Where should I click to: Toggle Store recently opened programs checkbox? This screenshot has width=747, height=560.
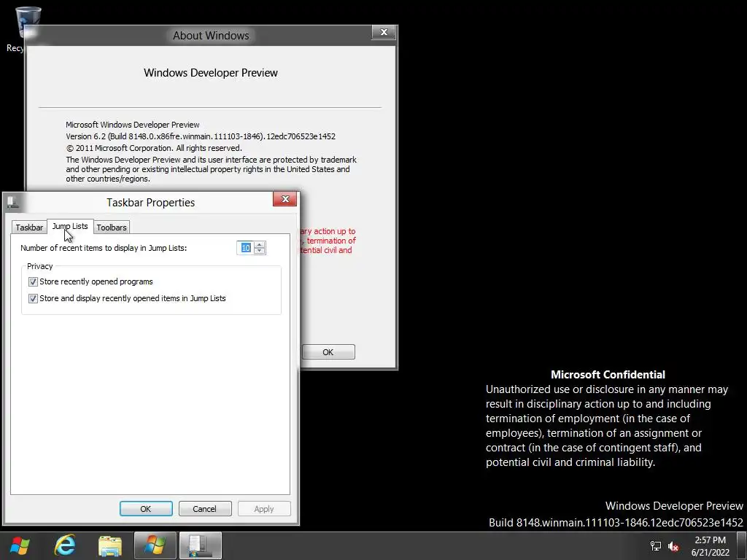33,282
